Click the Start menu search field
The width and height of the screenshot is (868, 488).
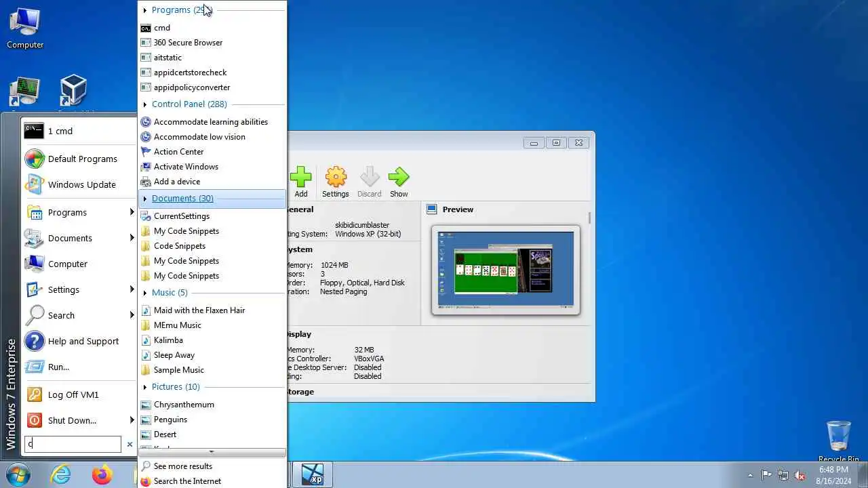(x=73, y=445)
